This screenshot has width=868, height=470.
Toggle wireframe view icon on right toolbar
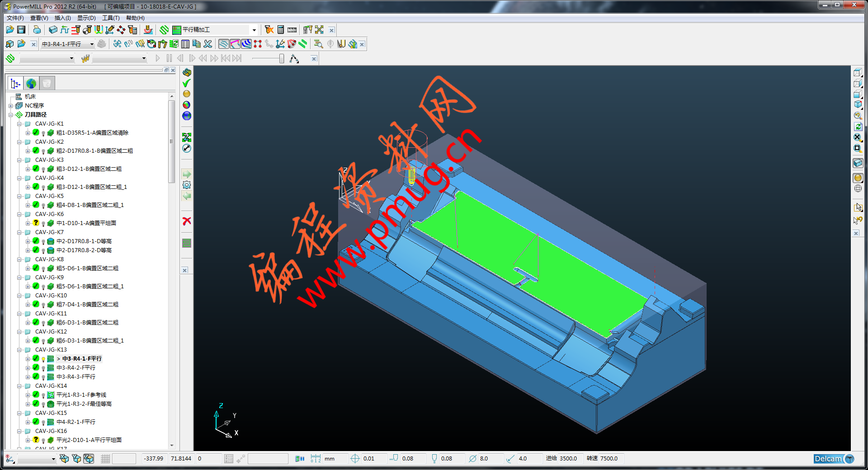858,188
